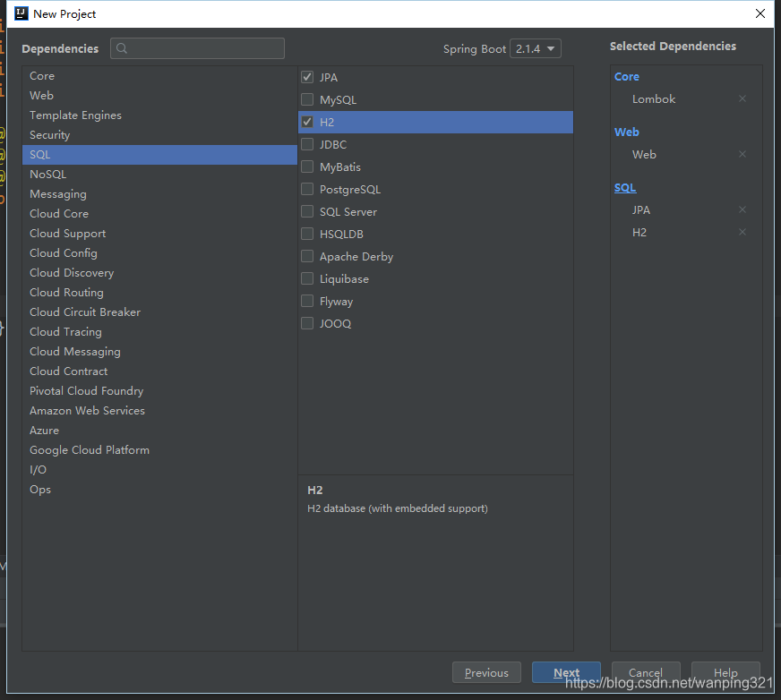The height and width of the screenshot is (700, 781).
Task: Open Help for this dialog
Action: coord(725,672)
